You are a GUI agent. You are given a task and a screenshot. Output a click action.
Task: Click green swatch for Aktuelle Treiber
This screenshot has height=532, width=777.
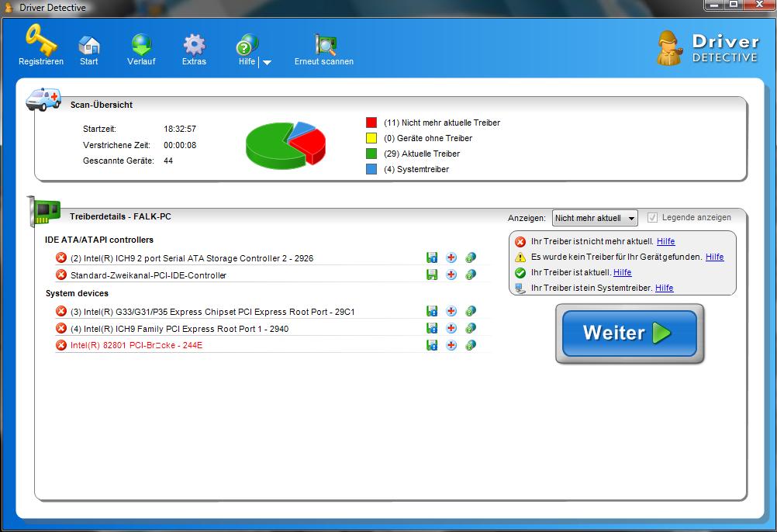(371, 154)
